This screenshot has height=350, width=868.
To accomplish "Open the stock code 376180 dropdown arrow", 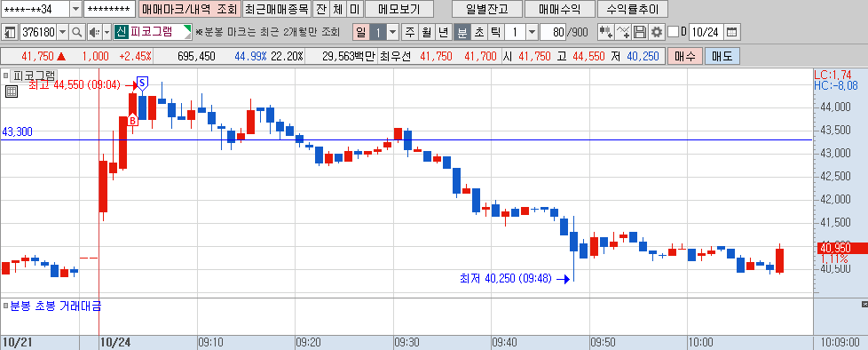I will coord(62,32).
